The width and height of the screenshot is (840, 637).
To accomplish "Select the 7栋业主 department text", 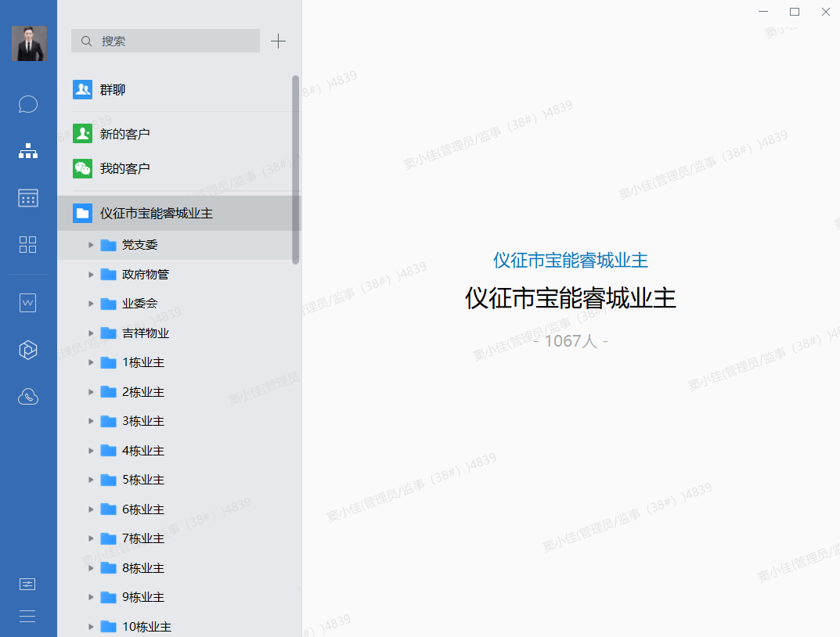I will pyautogui.click(x=143, y=538).
